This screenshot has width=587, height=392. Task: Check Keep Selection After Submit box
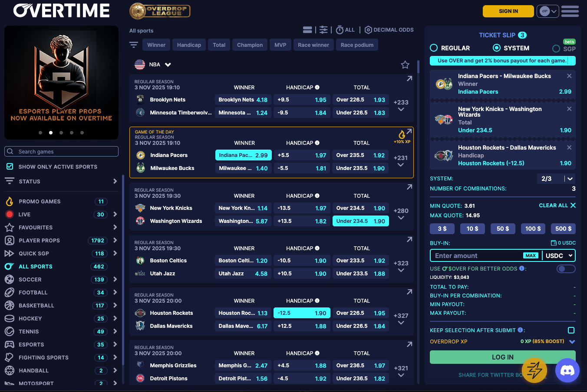pyautogui.click(x=571, y=330)
